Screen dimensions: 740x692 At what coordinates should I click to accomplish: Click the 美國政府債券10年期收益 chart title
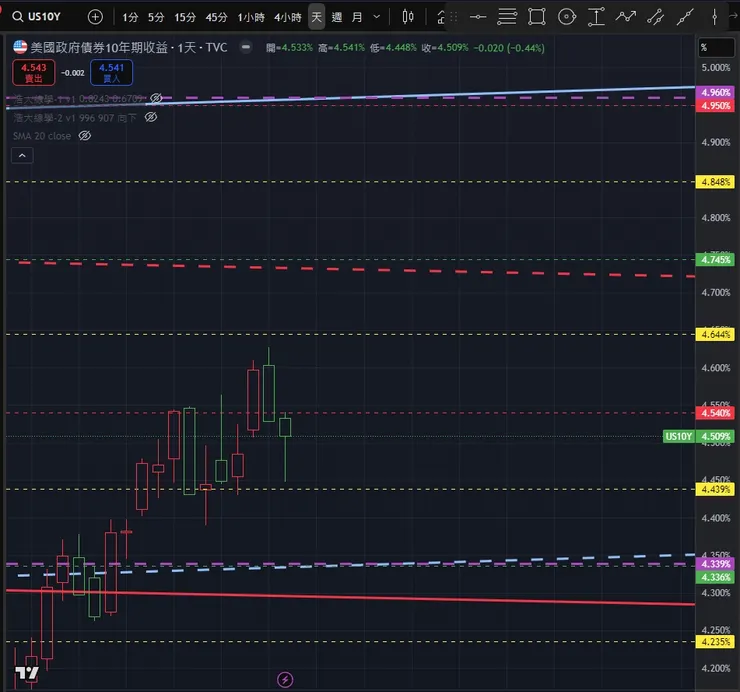click(99, 47)
